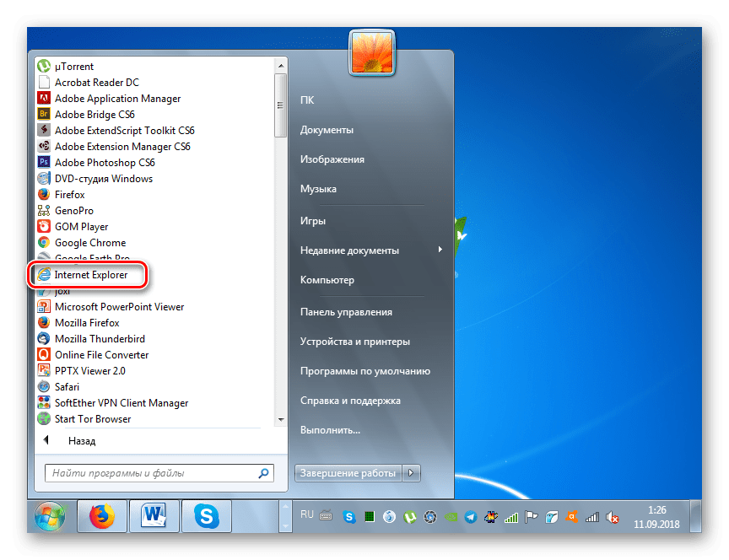Open the muted volume tray icon
The height and width of the screenshot is (560, 729).
click(613, 517)
